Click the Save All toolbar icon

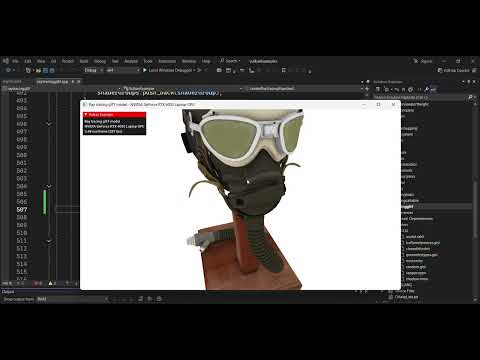click(x=52, y=70)
